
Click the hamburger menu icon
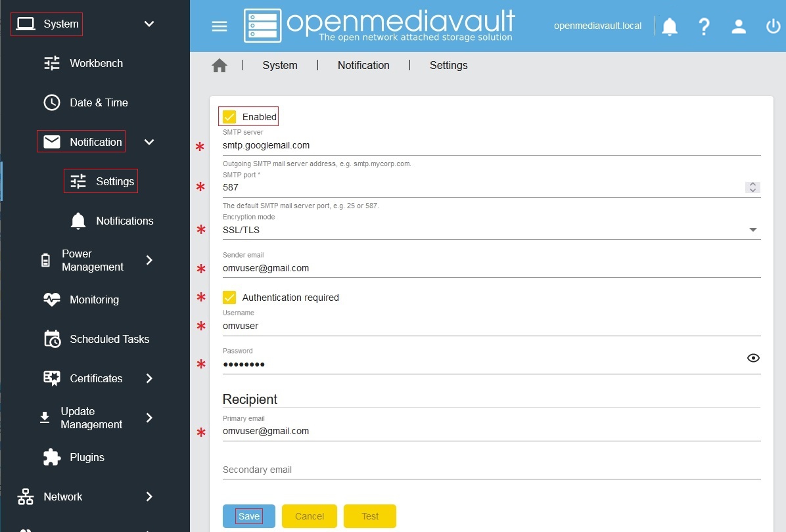(219, 26)
